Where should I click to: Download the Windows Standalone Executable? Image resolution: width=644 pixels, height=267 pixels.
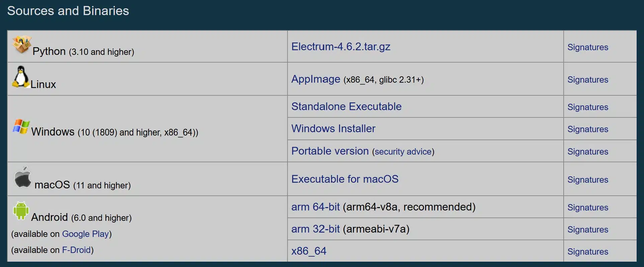pyautogui.click(x=346, y=106)
